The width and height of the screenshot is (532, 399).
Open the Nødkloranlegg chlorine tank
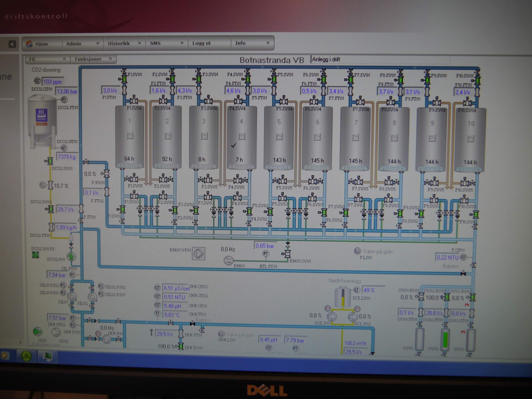click(x=343, y=297)
